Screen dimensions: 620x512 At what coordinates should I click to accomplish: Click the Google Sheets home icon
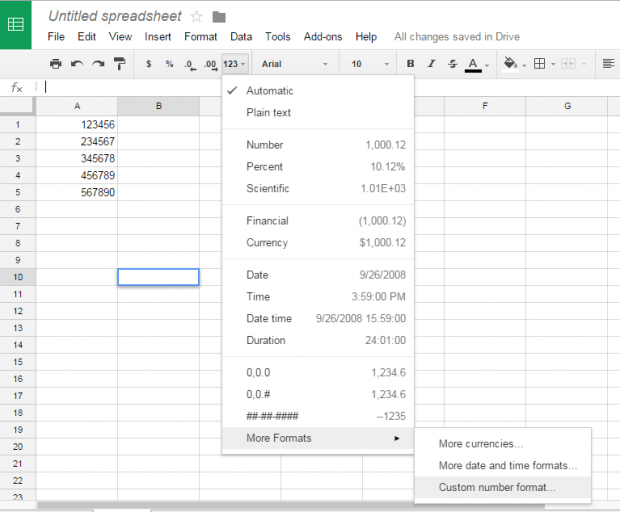(15, 25)
